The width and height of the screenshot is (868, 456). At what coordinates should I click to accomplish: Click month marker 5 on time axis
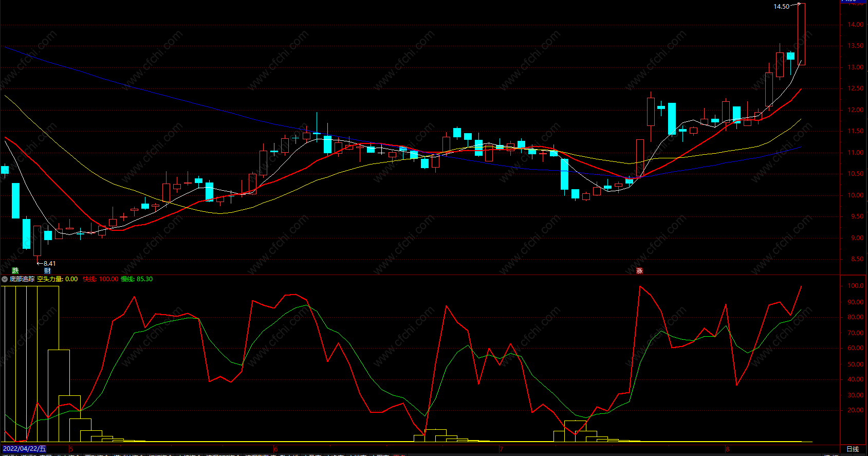click(71, 449)
